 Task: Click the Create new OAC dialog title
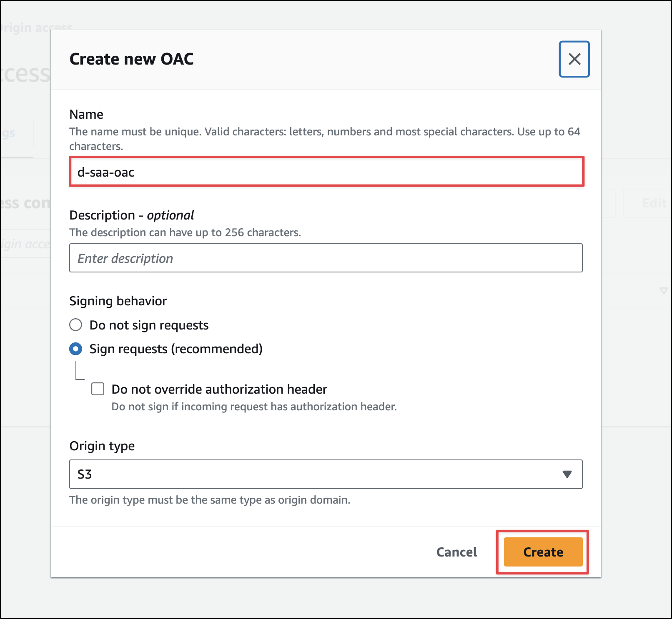pyautogui.click(x=131, y=59)
